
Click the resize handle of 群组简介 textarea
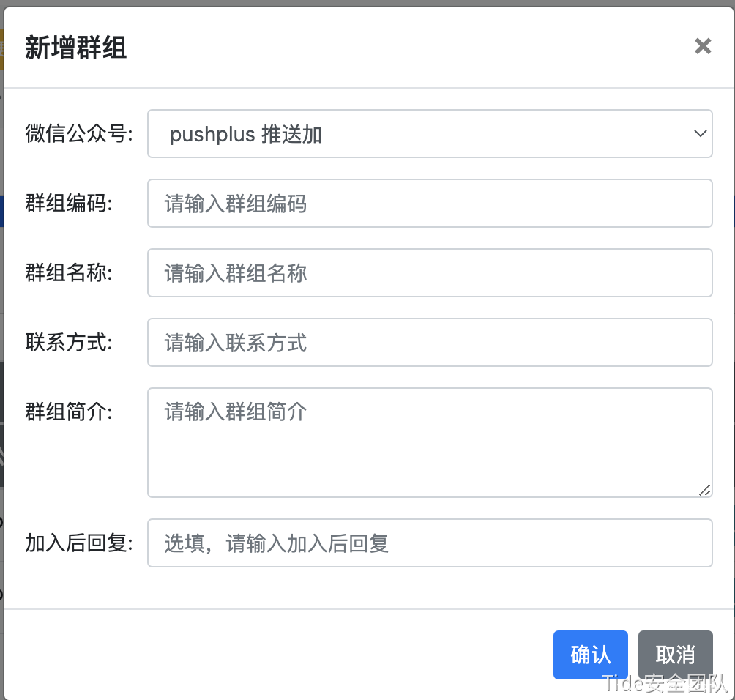[x=704, y=490]
